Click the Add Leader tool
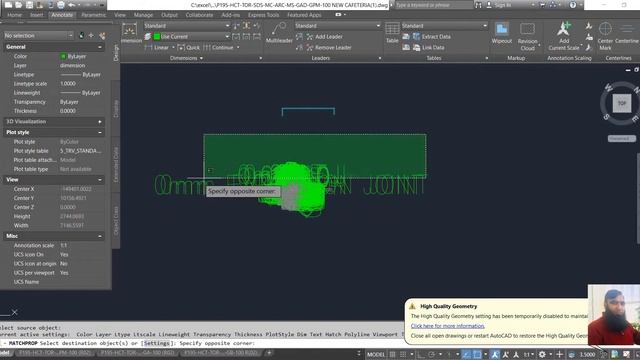640x360 pixels. point(324,37)
